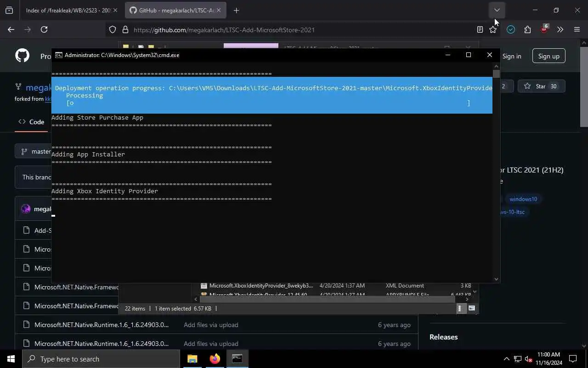Click the Deployment operation progress banner
Screen dimensions: 588x368
(272, 95)
